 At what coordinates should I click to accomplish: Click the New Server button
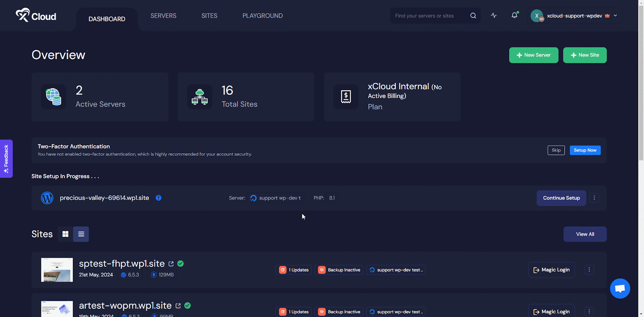533,55
